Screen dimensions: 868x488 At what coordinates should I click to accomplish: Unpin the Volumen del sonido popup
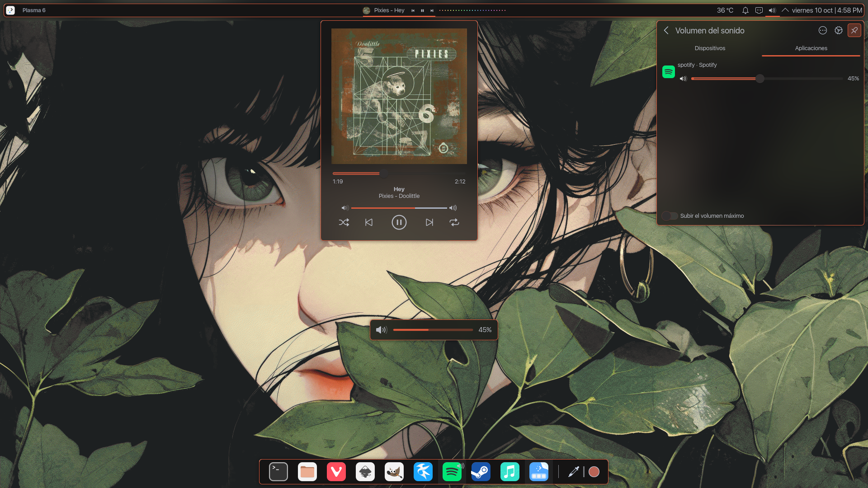[x=854, y=30]
